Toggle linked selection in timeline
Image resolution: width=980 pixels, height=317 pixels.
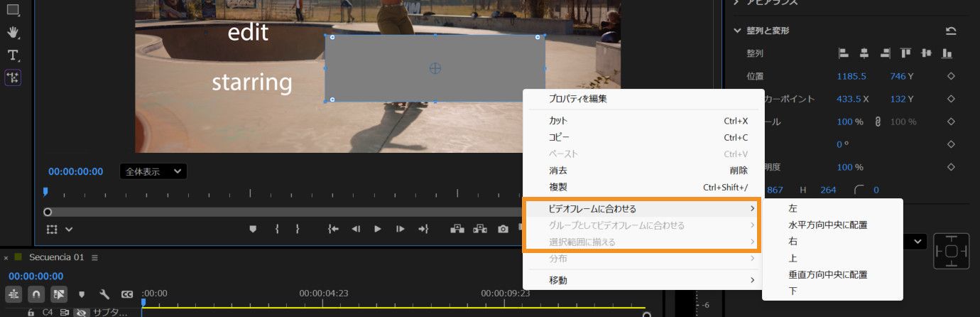click(59, 294)
